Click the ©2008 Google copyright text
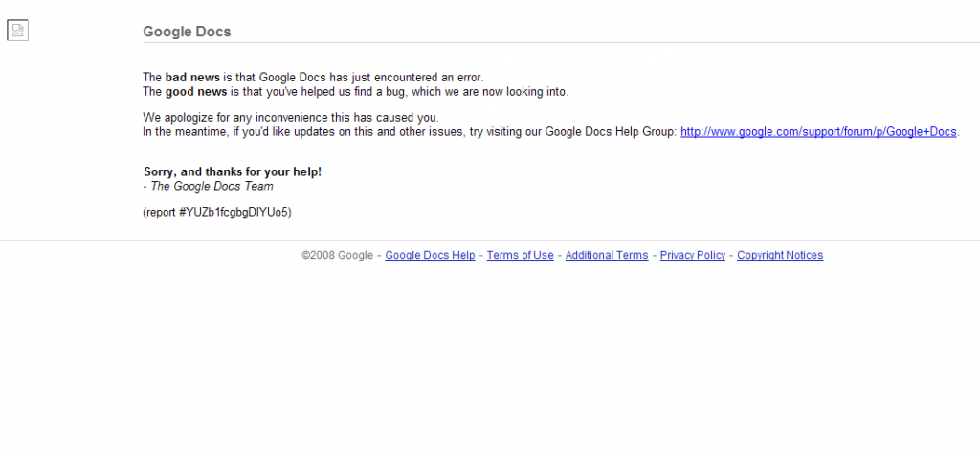Screen dimensions: 980x457 tap(338, 255)
